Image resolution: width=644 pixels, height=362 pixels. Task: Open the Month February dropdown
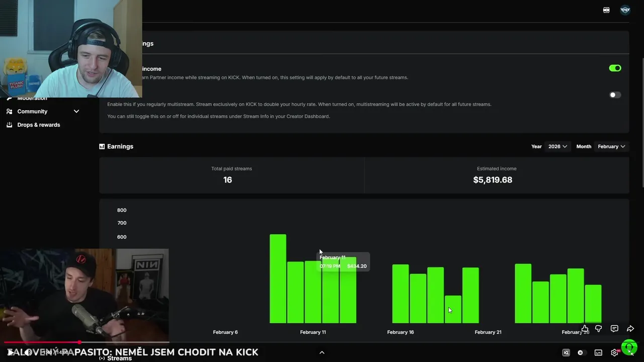point(611,146)
